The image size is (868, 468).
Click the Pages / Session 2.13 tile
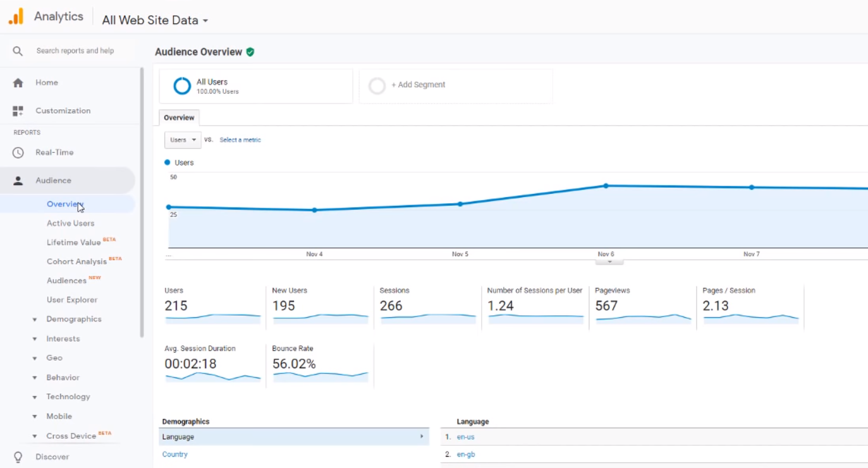(x=750, y=307)
